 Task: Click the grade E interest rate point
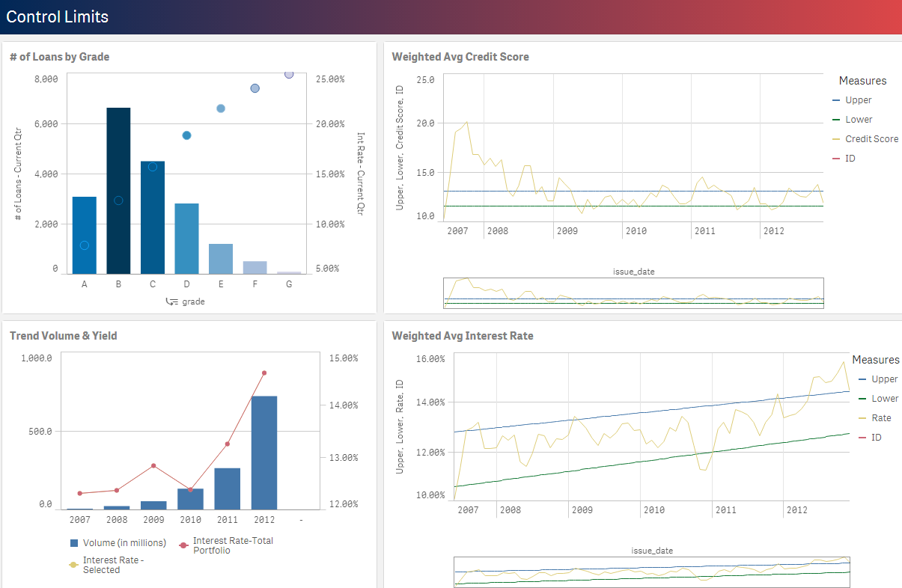click(221, 108)
